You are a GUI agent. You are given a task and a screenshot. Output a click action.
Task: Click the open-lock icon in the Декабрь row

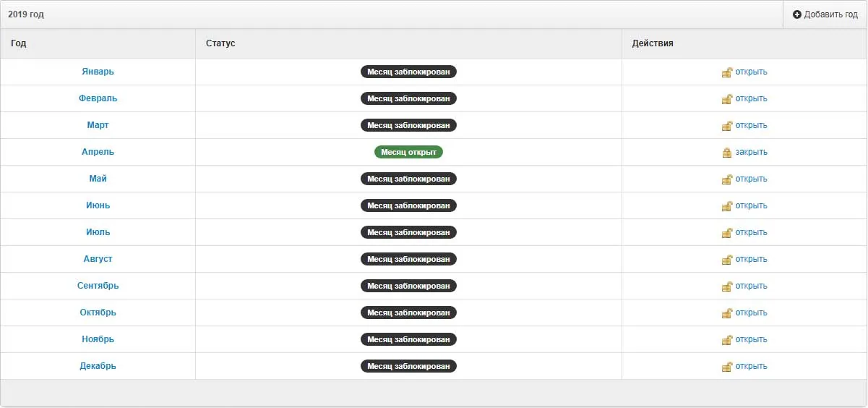(727, 366)
